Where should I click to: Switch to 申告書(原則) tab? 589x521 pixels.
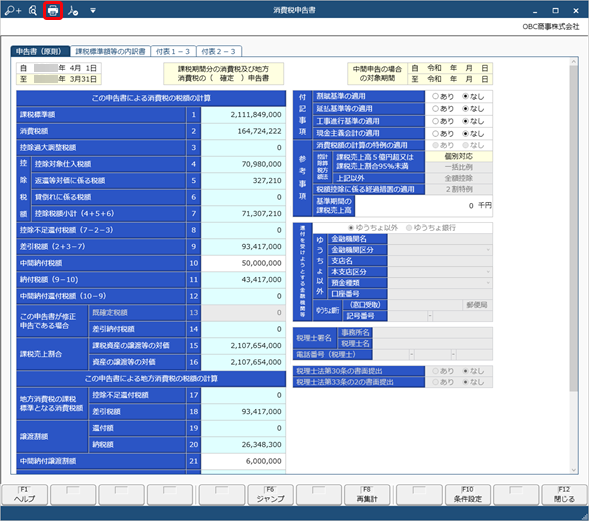tap(40, 51)
